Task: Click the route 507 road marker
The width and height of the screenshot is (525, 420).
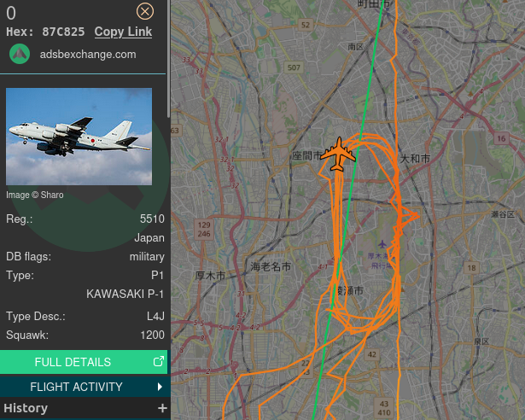Action: click(294, 67)
